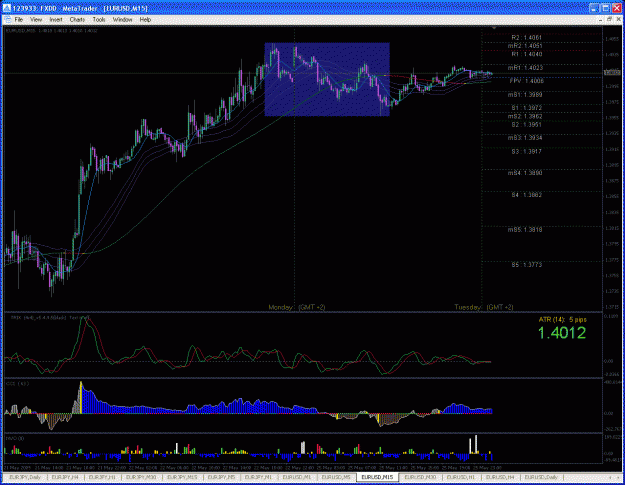
Task: Open the Window menu
Action: coord(122,20)
